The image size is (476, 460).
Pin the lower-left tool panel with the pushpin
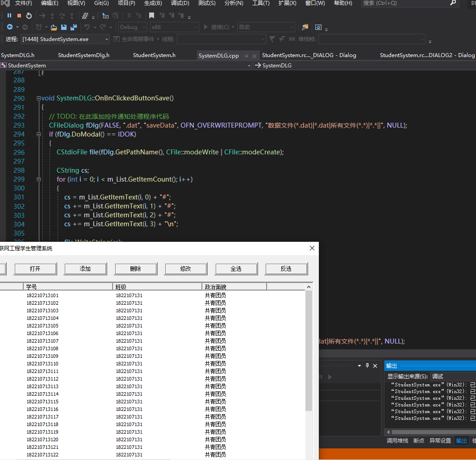(367, 366)
